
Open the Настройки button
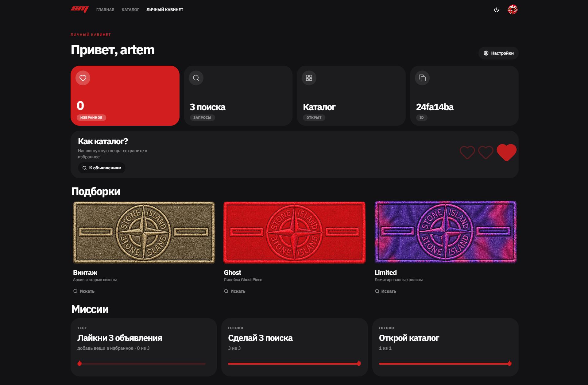498,53
